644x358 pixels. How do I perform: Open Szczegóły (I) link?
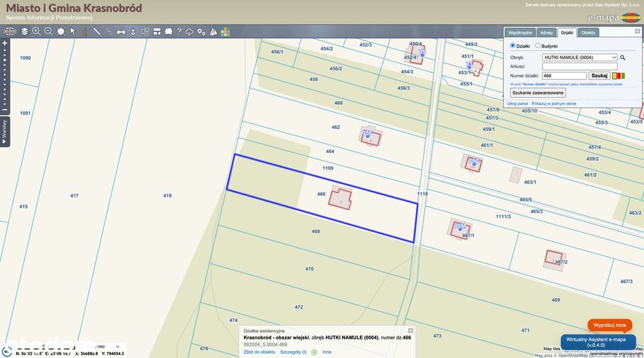pyautogui.click(x=293, y=352)
